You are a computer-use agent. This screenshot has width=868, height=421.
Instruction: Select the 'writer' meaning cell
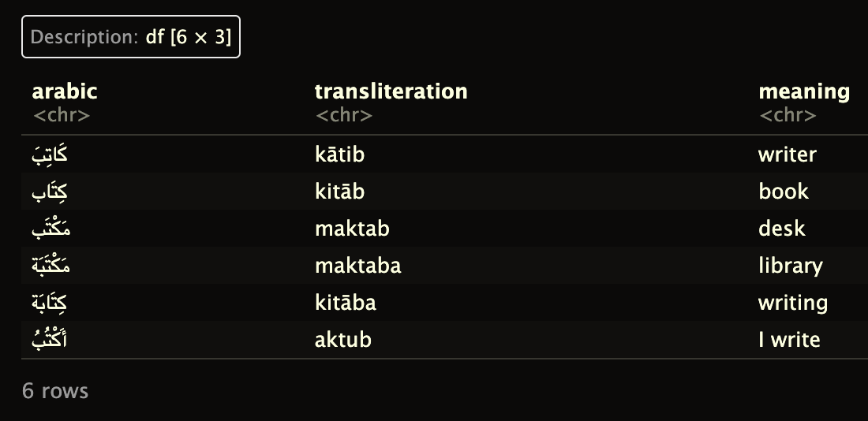pos(788,155)
